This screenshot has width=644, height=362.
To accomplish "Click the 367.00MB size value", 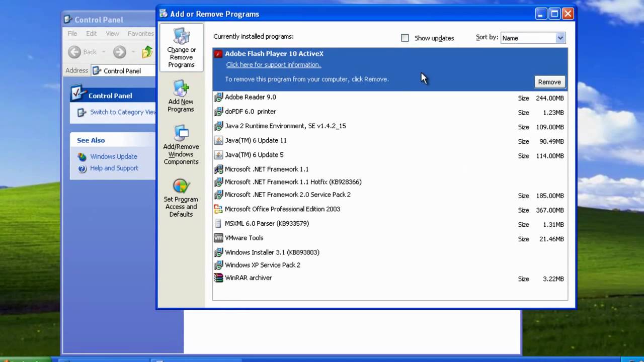I will (x=550, y=210).
